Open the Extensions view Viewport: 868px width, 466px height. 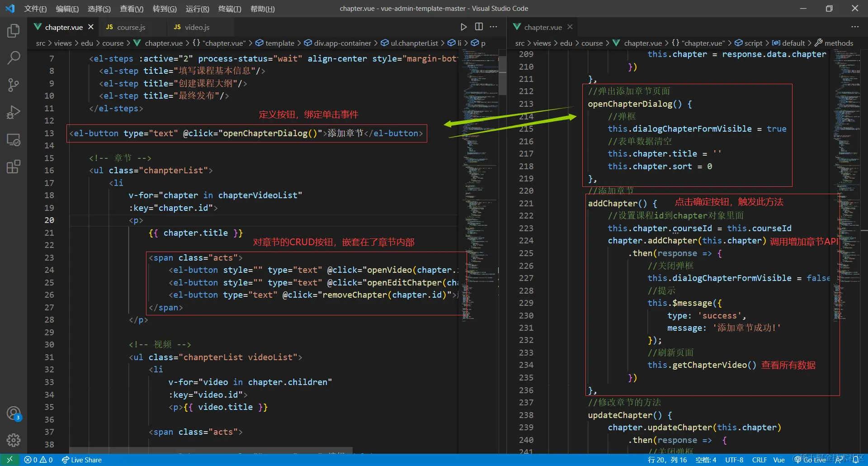click(14, 167)
